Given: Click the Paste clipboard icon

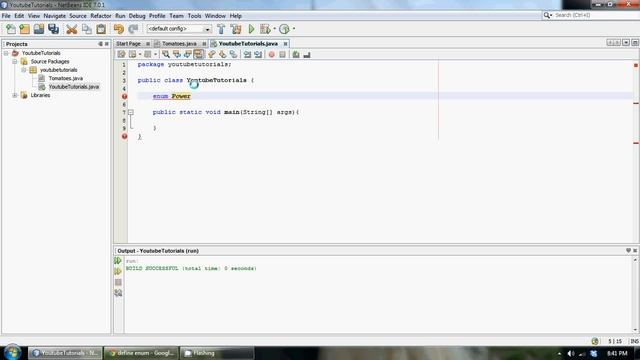Looking at the screenshot, I should tap(101, 29).
